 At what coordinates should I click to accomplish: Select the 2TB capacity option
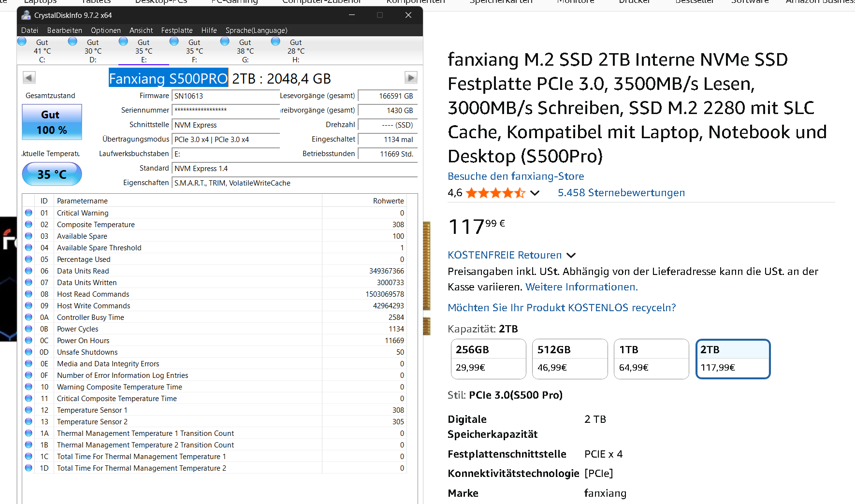pos(733,359)
